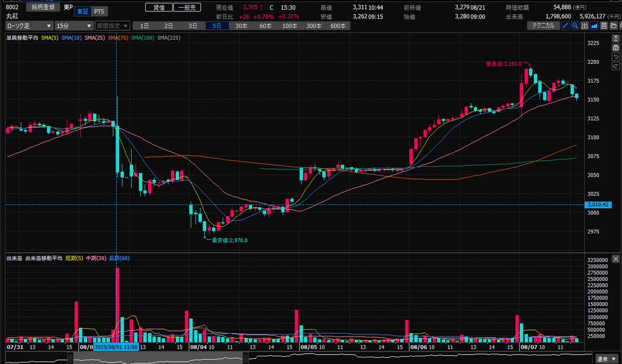Select the 2日 range tab

pyautogui.click(x=169, y=26)
